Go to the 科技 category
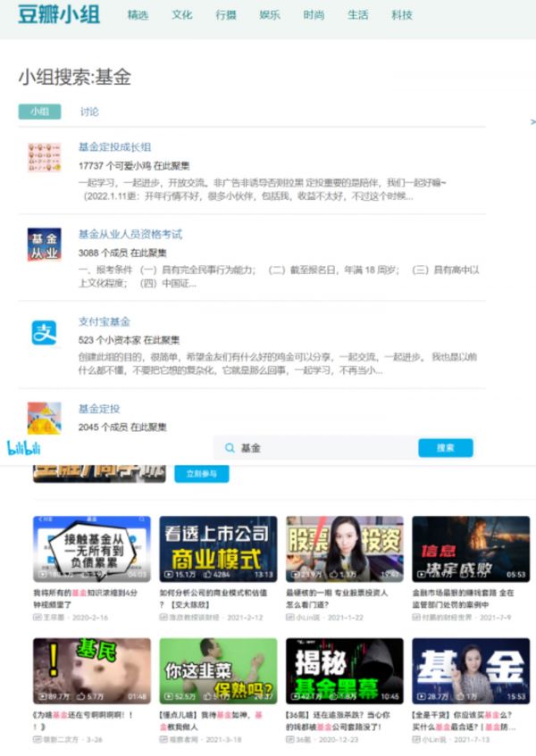536x756 pixels. [x=402, y=15]
